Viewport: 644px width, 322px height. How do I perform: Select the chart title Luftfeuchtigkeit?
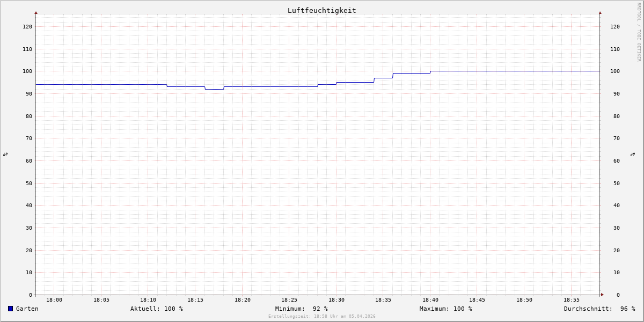click(x=321, y=10)
